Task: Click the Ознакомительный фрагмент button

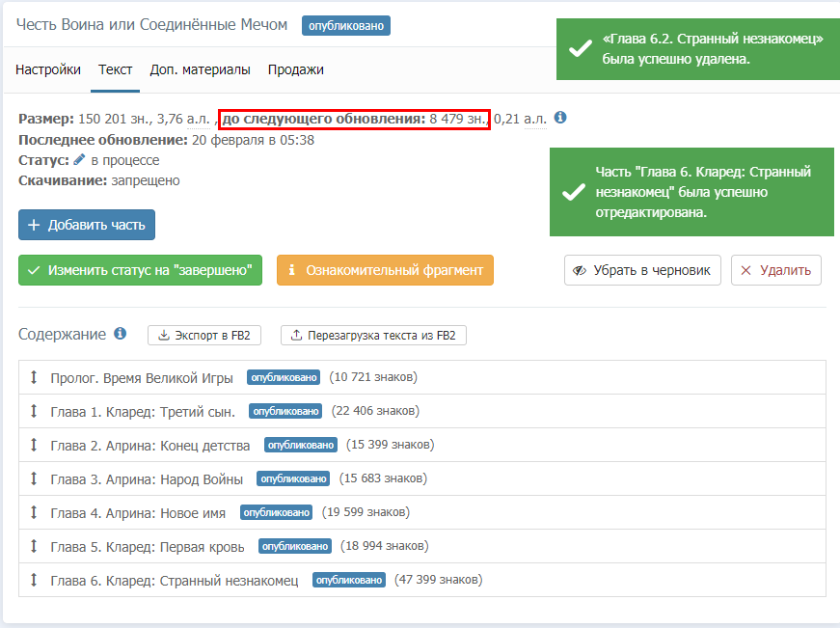Action: click(385, 270)
